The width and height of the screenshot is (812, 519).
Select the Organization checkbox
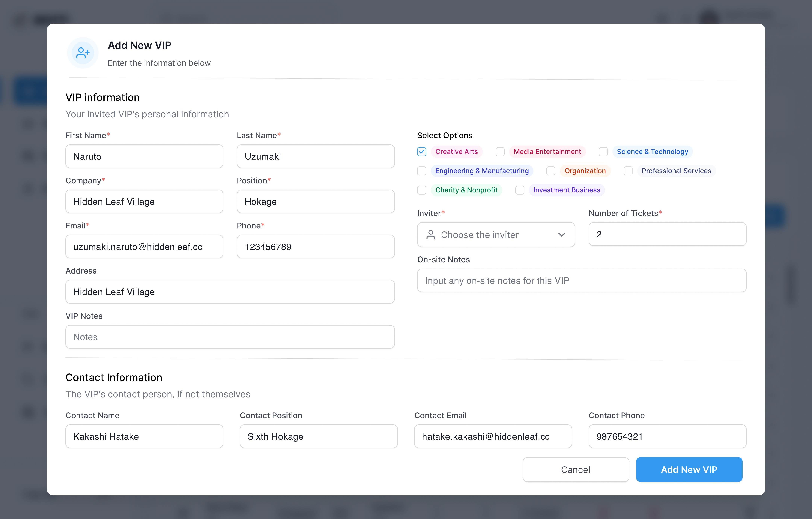(551, 171)
